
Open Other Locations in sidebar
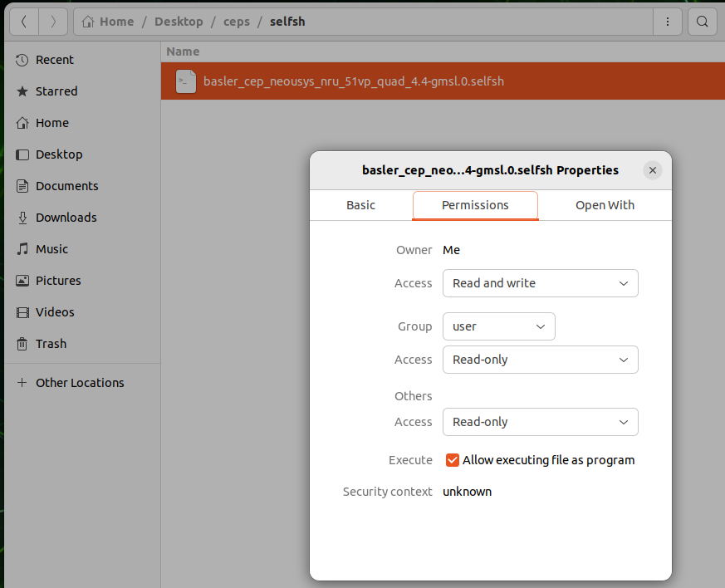pyautogui.click(x=80, y=383)
